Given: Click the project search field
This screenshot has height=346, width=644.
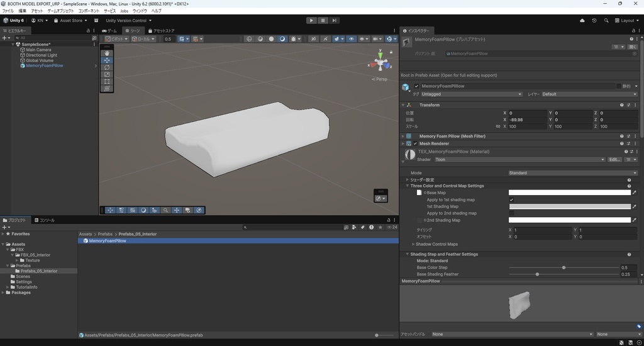Looking at the screenshot, I should click(x=292, y=227).
